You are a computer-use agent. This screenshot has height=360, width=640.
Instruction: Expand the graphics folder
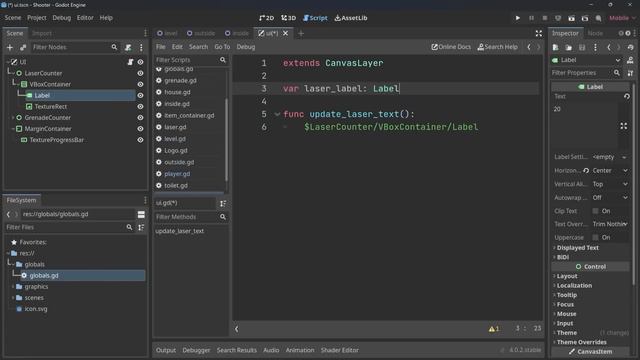[x=13, y=287]
